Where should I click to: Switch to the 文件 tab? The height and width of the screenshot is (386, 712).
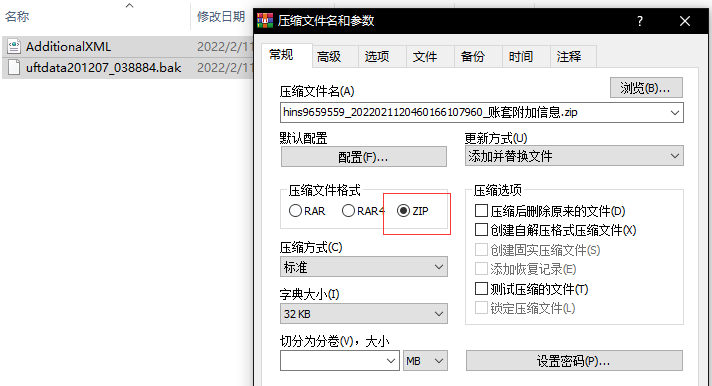click(x=430, y=56)
